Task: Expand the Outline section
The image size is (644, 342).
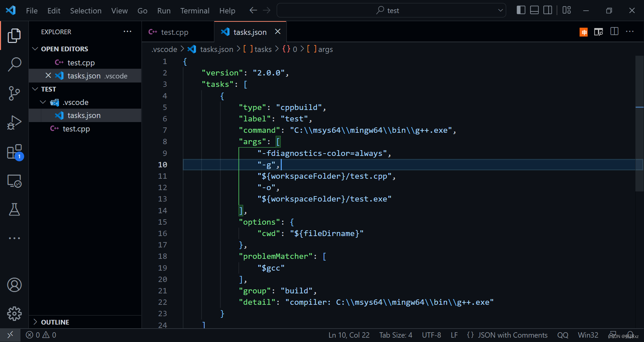Action: tap(35, 322)
